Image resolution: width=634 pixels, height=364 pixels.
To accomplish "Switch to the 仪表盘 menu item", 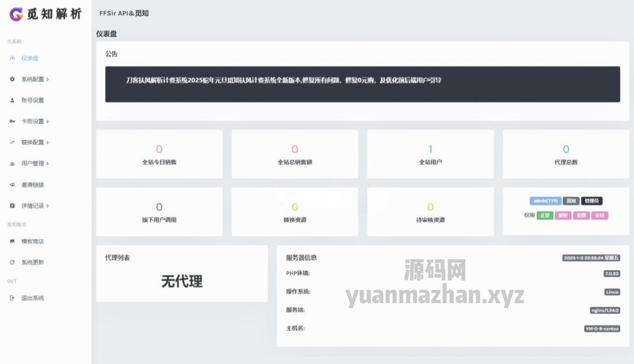I will [x=30, y=58].
